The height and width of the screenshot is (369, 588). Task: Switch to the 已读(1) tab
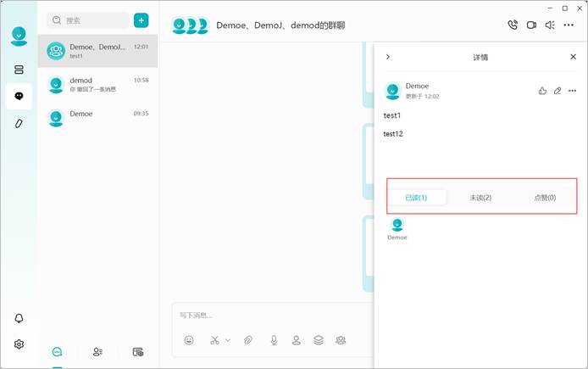(416, 198)
